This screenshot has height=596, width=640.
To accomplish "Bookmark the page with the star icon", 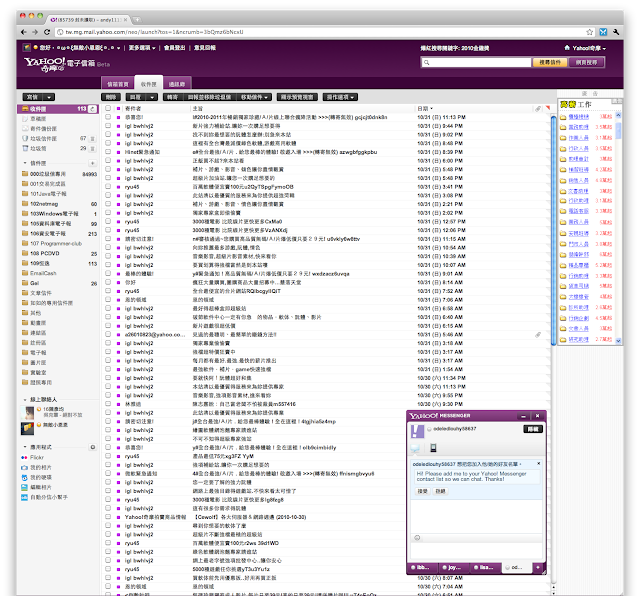I will (x=589, y=32).
